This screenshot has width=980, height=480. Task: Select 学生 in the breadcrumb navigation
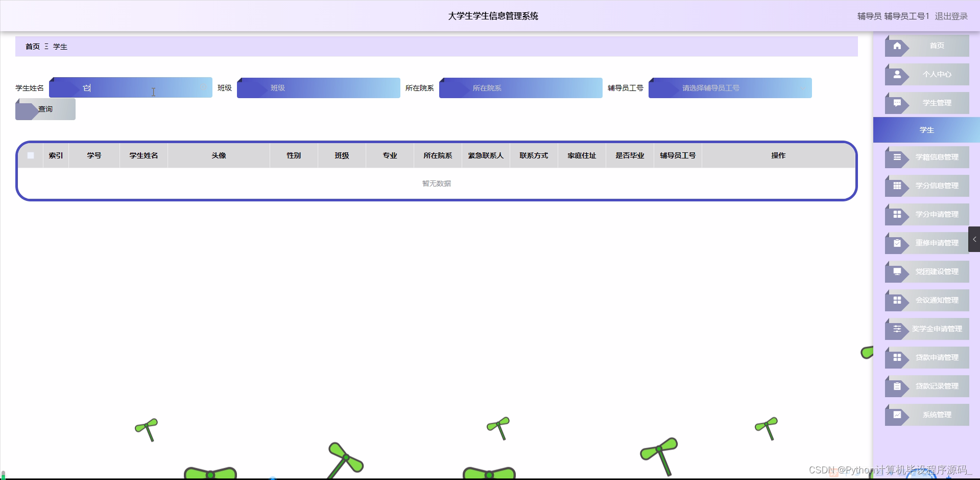[x=60, y=46]
